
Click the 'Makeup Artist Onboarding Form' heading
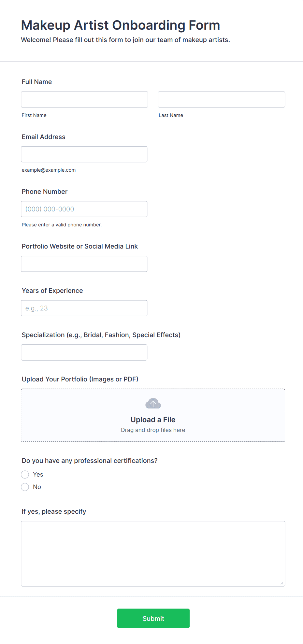121,25
